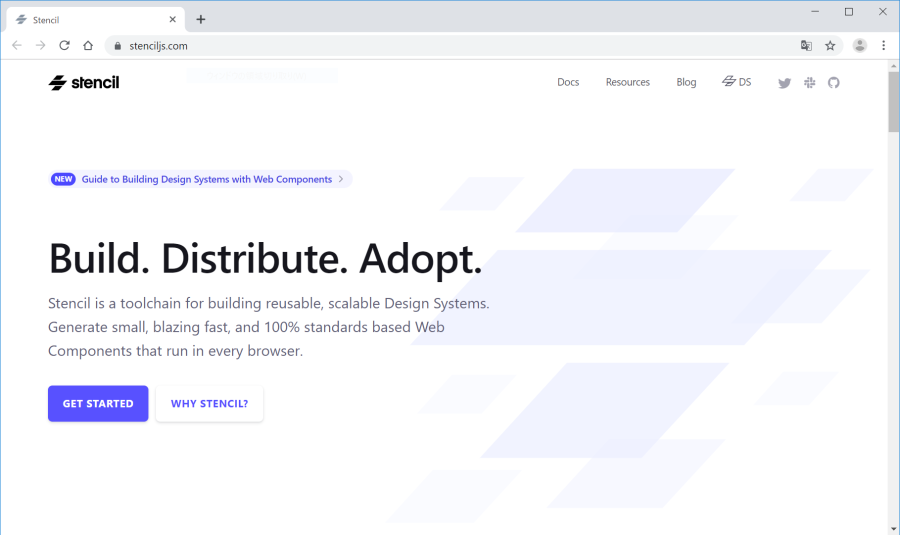900x535 pixels.
Task: Open the Chrome profile avatar
Action: pyautogui.click(x=859, y=46)
